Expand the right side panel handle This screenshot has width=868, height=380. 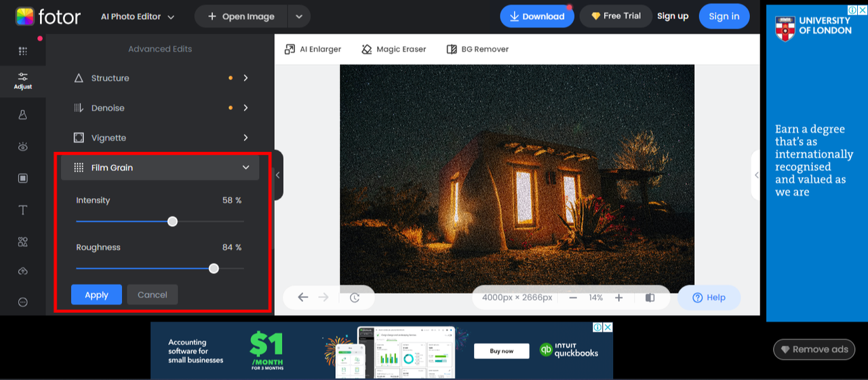pyautogui.click(x=756, y=175)
